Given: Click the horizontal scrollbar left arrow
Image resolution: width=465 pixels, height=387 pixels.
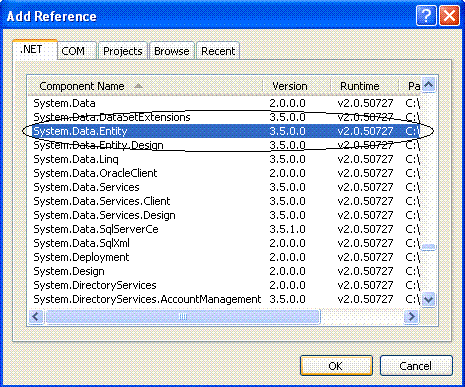Looking at the screenshot, I should tap(36, 316).
